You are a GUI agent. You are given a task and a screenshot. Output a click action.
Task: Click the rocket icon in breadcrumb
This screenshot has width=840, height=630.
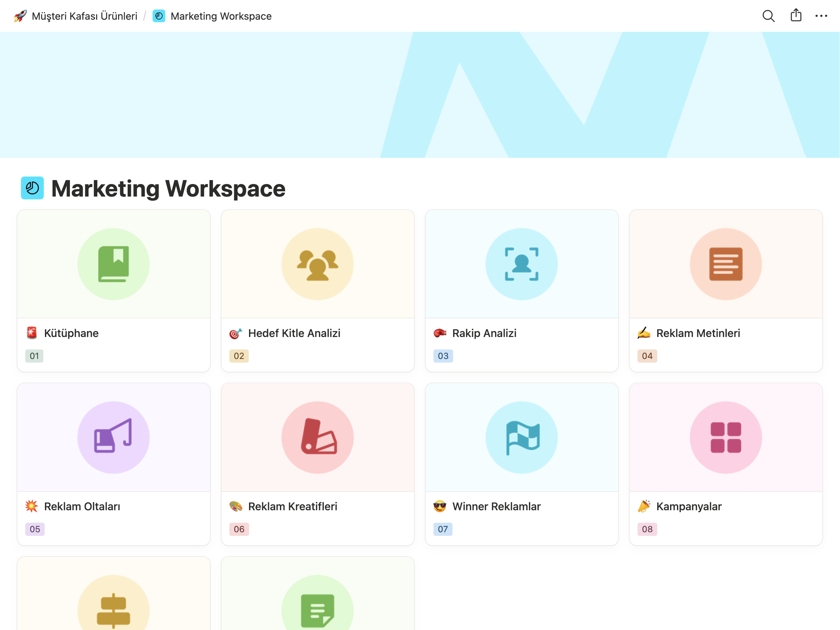(x=20, y=16)
